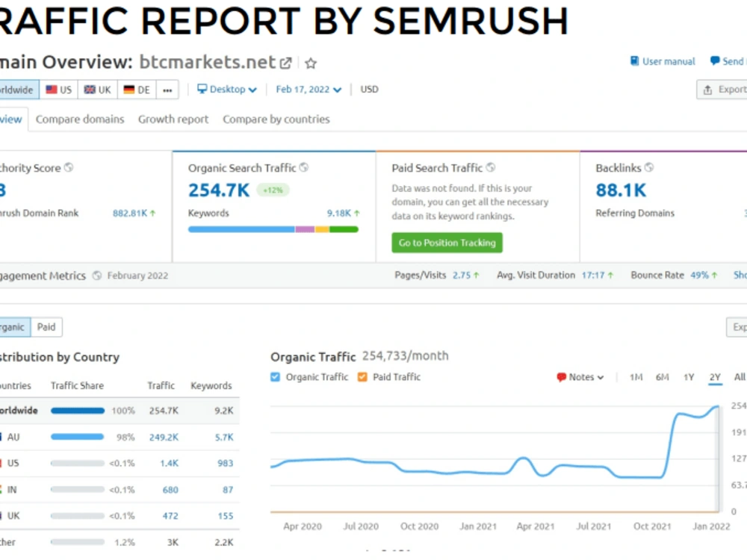The height and width of the screenshot is (560, 747).
Task: Select Worldwide database toggle
Action: pos(19,90)
